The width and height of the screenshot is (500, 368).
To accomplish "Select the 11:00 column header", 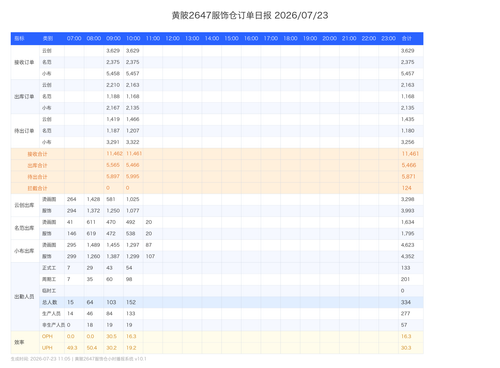I will click(153, 38).
